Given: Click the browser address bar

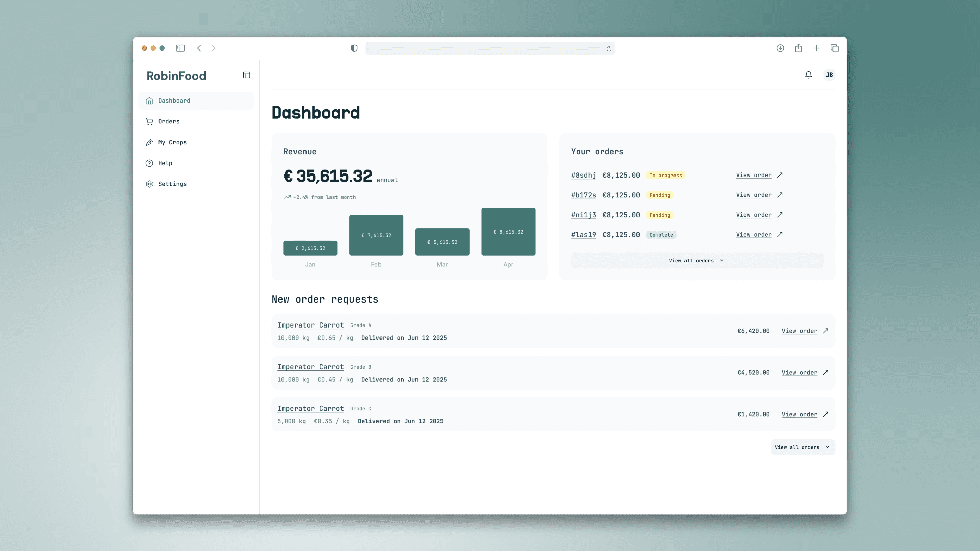Looking at the screenshot, I should point(490,48).
